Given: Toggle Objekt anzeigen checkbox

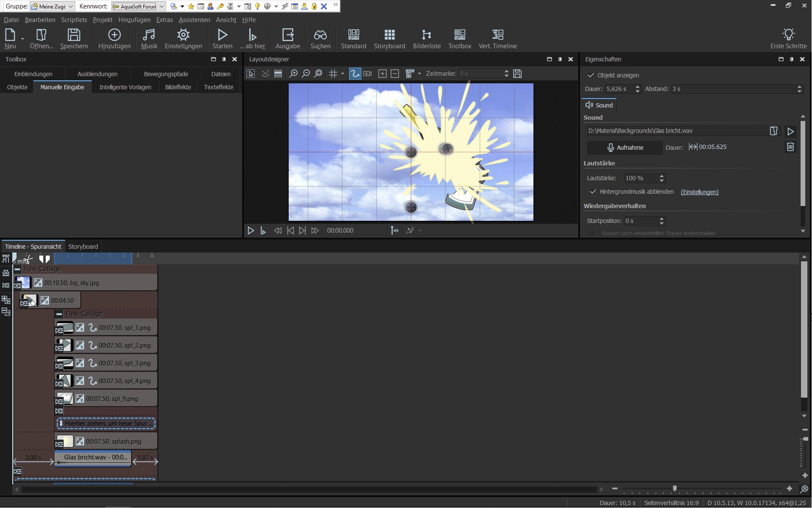Looking at the screenshot, I should pos(591,75).
